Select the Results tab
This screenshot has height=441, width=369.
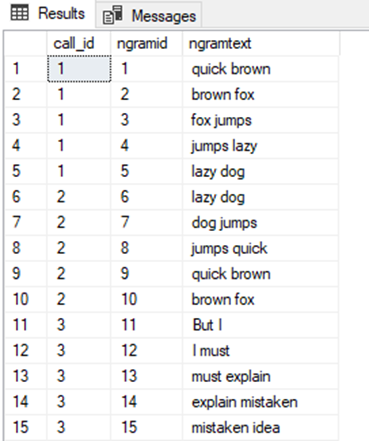(x=48, y=14)
